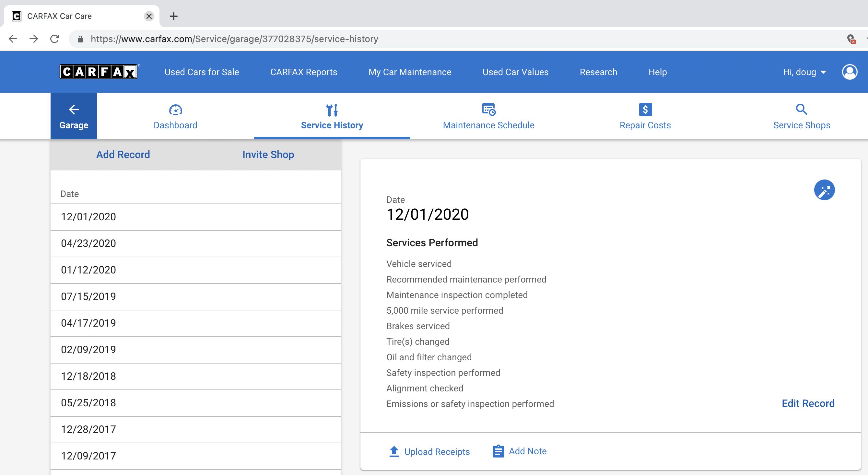Click the magic wand icon in record panel
This screenshot has height=475, width=868.
(824, 190)
